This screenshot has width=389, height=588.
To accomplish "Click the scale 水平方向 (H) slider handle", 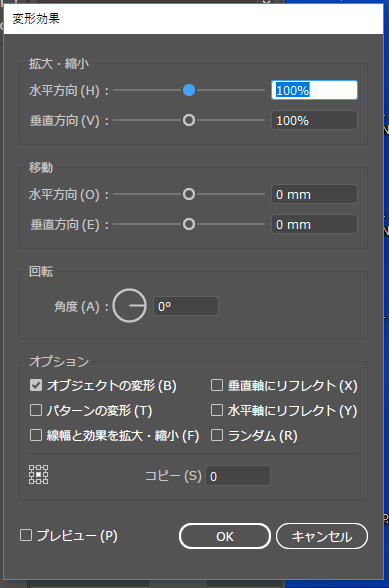I will pyautogui.click(x=189, y=90).
